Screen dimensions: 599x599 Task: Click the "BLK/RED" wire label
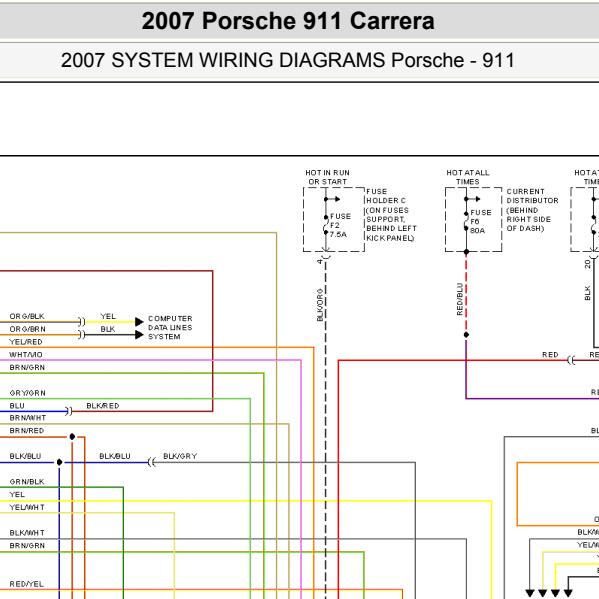(103, 406)
